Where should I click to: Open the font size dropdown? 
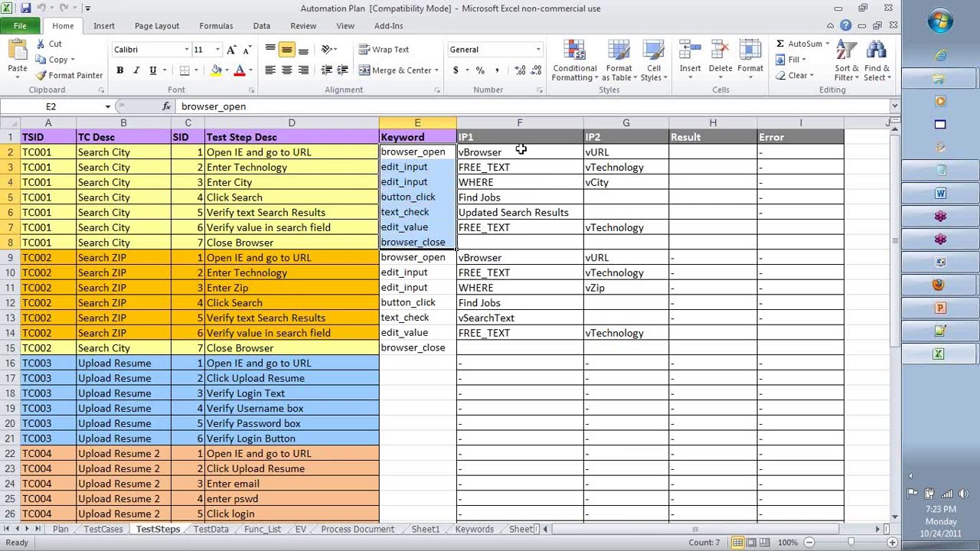point(217,50)
